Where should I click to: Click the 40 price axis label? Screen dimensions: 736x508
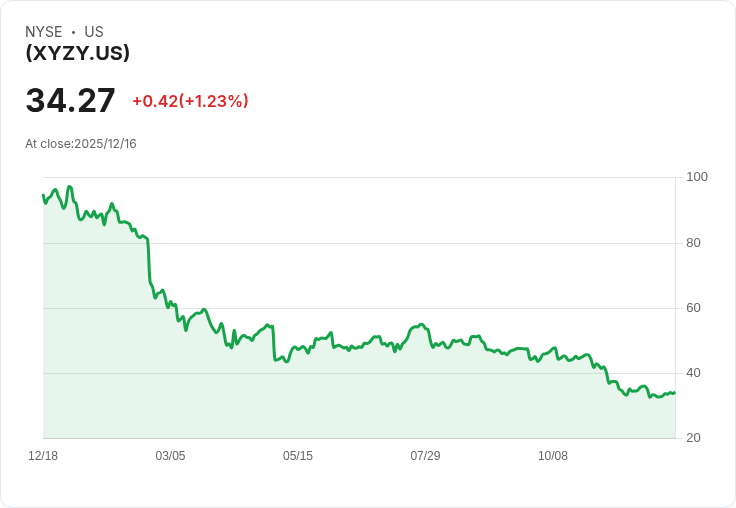pyautogui.click(x=694, y=373)
